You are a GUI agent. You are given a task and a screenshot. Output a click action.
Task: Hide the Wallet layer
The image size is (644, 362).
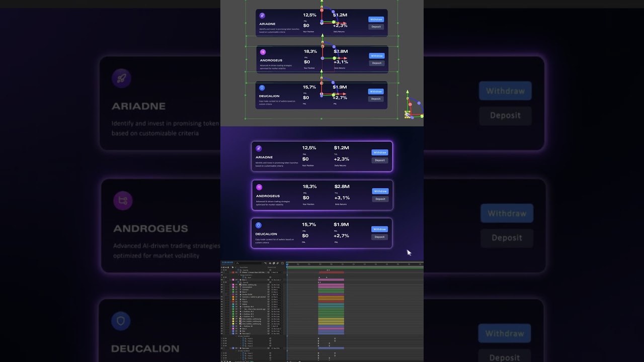pos(222,304)
